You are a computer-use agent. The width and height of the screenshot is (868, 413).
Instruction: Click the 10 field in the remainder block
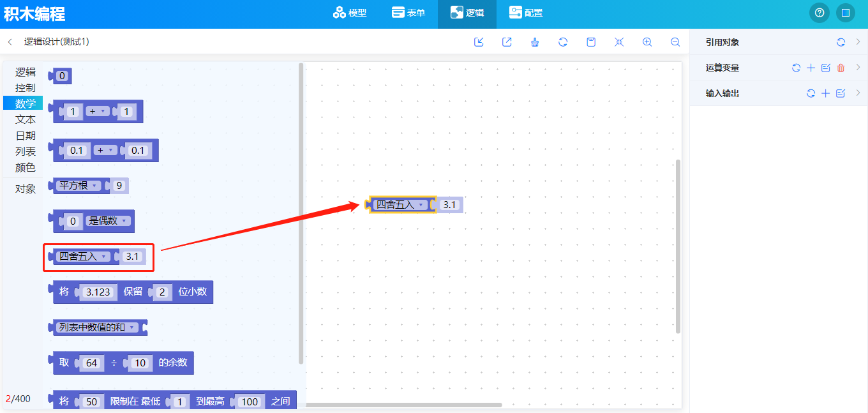[140, 363]
